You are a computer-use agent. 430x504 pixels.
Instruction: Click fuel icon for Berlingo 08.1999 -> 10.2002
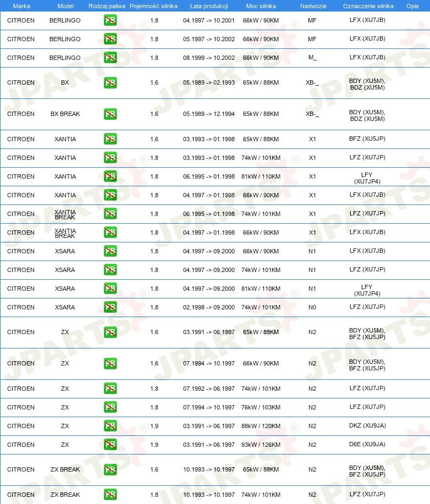[111, 58]
